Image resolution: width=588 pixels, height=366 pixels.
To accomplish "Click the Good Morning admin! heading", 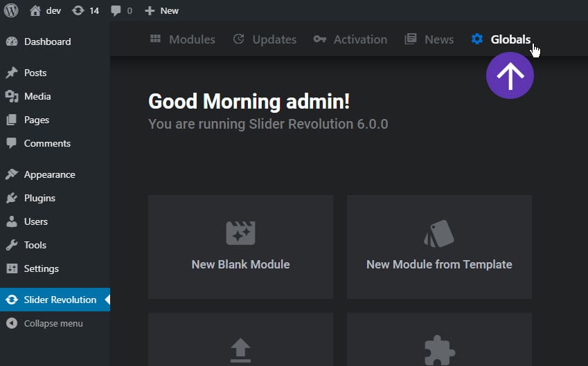I will (249, 102).
